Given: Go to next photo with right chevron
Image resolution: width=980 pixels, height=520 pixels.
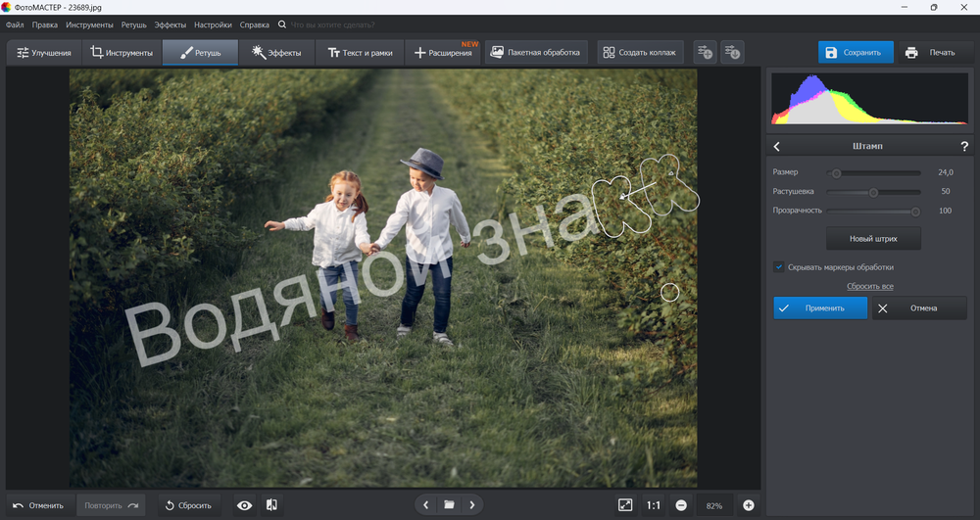Looking at the screenshot, I should 472,505.
